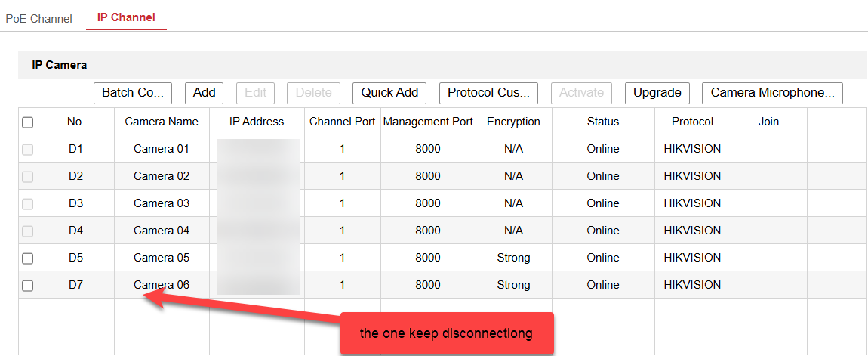Viewport: 868px width, 356px height.
Task: Click Online status of Camera 06
Action: tap(602, 285)
